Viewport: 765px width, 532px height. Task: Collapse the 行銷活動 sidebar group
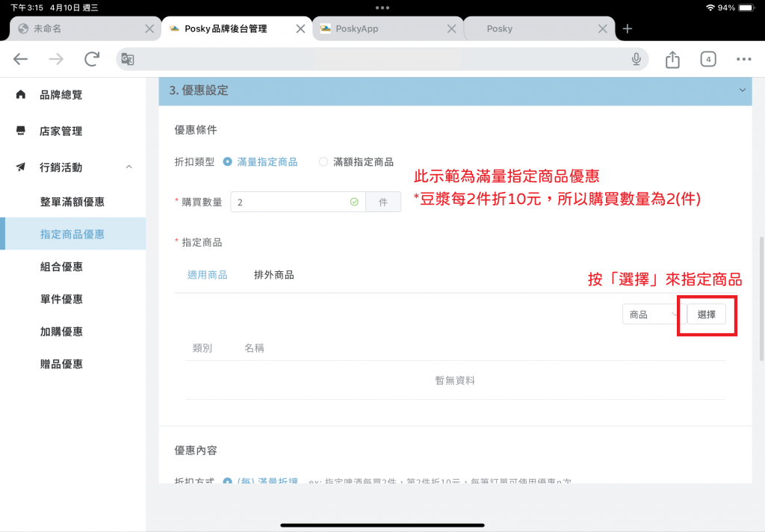(x=128, y=167)
